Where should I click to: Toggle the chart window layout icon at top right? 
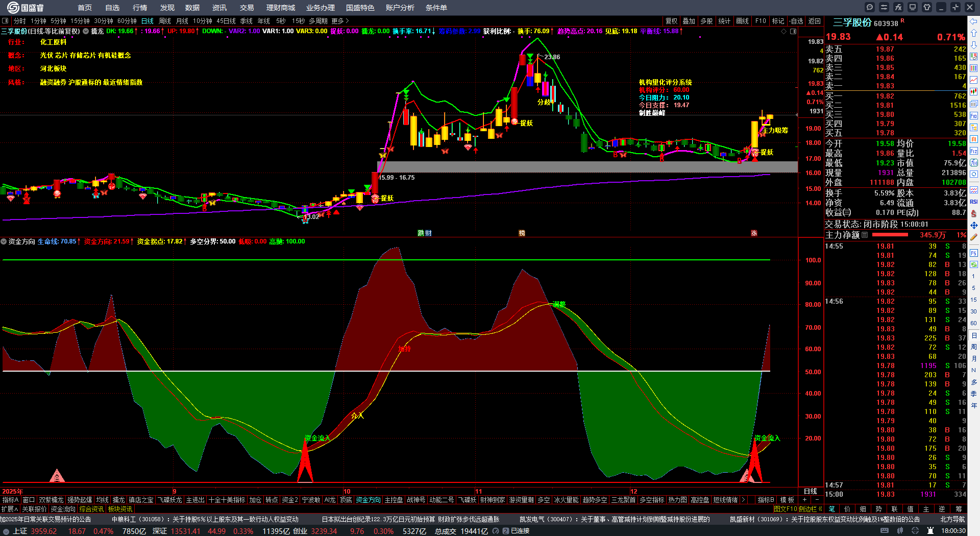coord(793,31)
